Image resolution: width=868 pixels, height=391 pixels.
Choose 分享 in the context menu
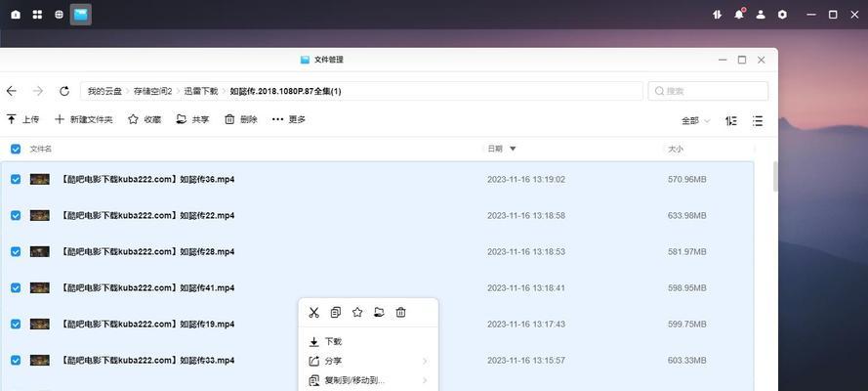(x=368, y=361)
